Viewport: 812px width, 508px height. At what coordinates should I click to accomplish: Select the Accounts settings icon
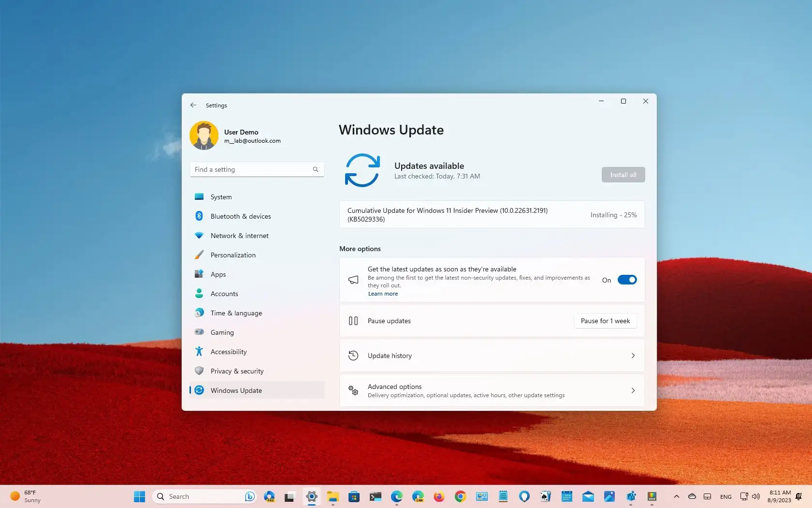(200, 294)
